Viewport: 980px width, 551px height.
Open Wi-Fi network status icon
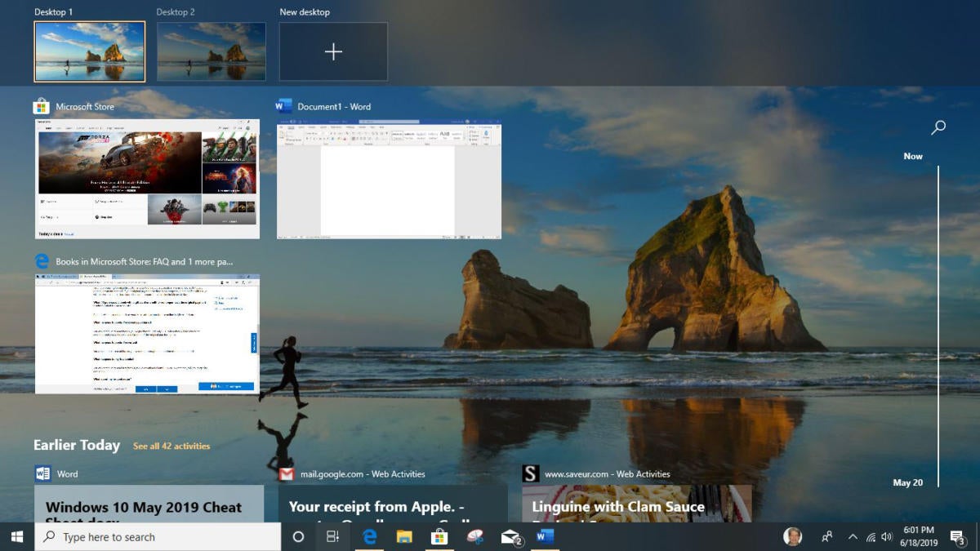871,536
